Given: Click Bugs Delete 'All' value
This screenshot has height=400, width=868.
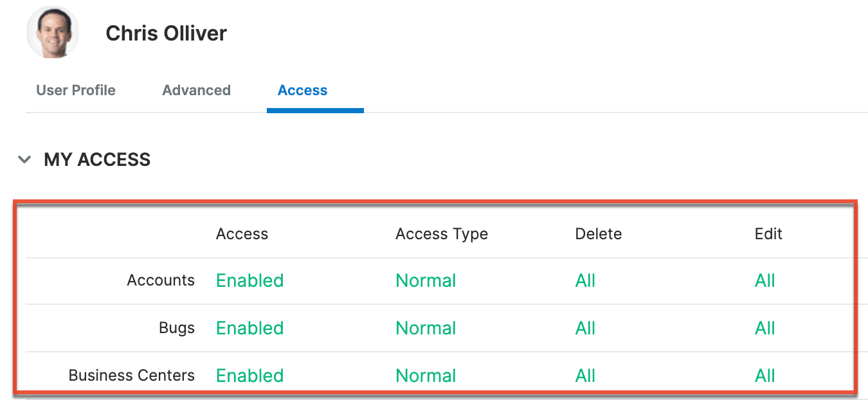Looking at the screenshot, I should click(x=585, y=329).
